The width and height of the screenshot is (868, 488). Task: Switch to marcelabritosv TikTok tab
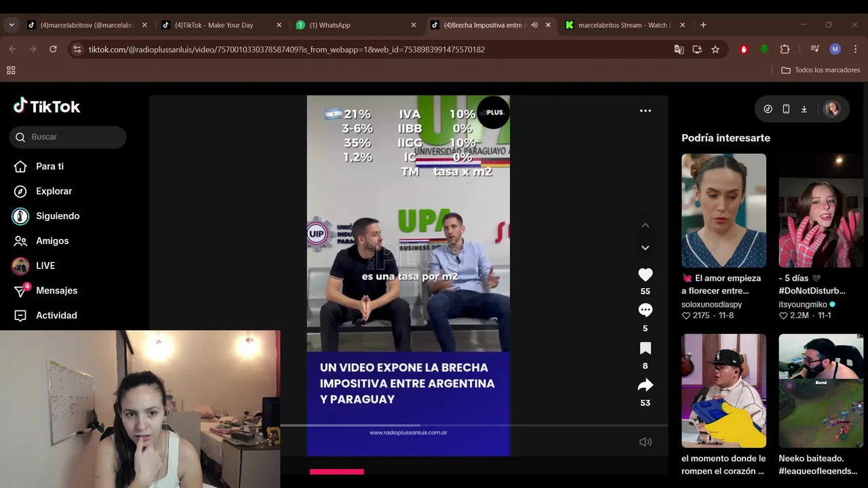(x=87, y=25)
